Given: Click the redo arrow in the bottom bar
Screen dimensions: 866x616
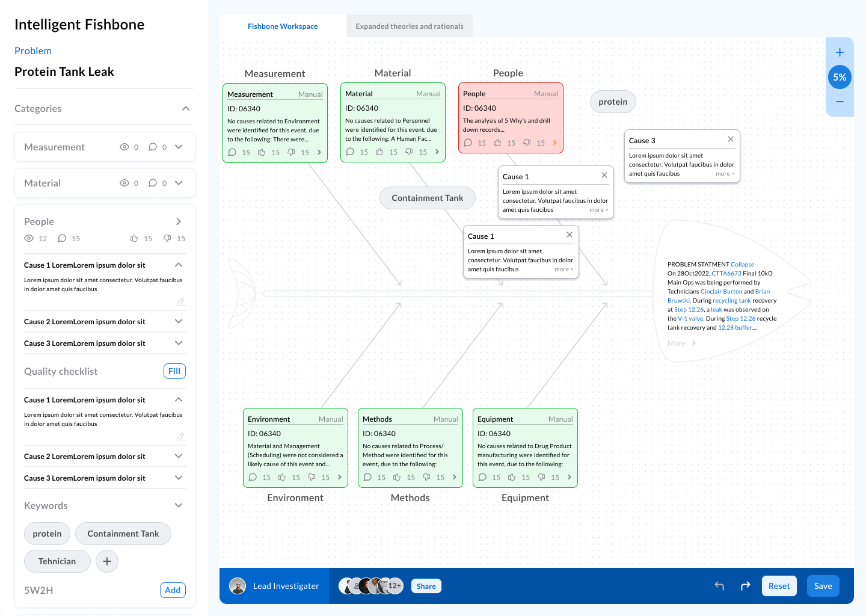Looking at the screenshot, I should coord(745,585).
